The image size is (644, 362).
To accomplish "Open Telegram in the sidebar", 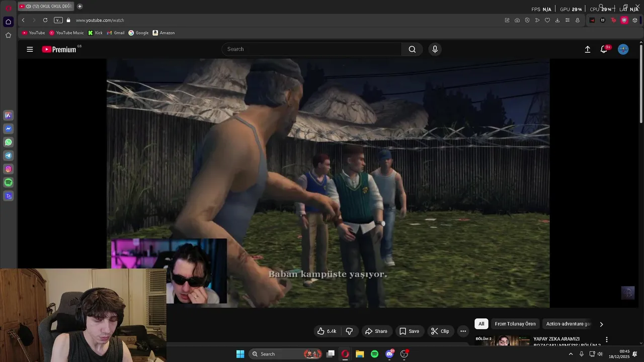I will pos(8,156).
